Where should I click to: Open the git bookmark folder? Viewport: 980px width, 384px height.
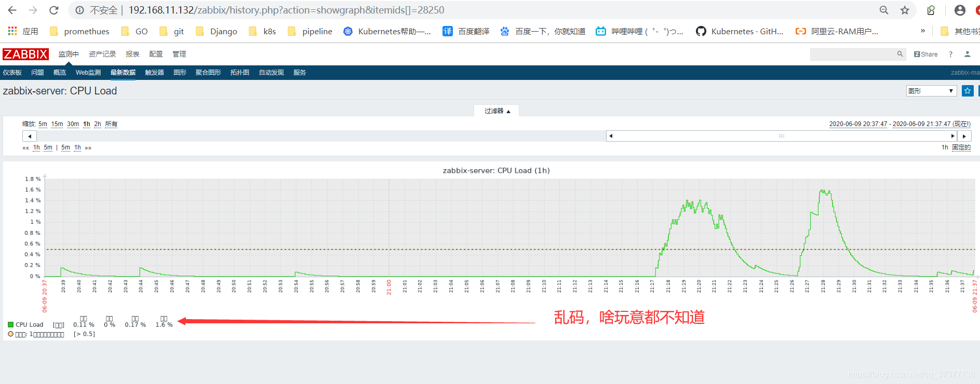(171, 31)
